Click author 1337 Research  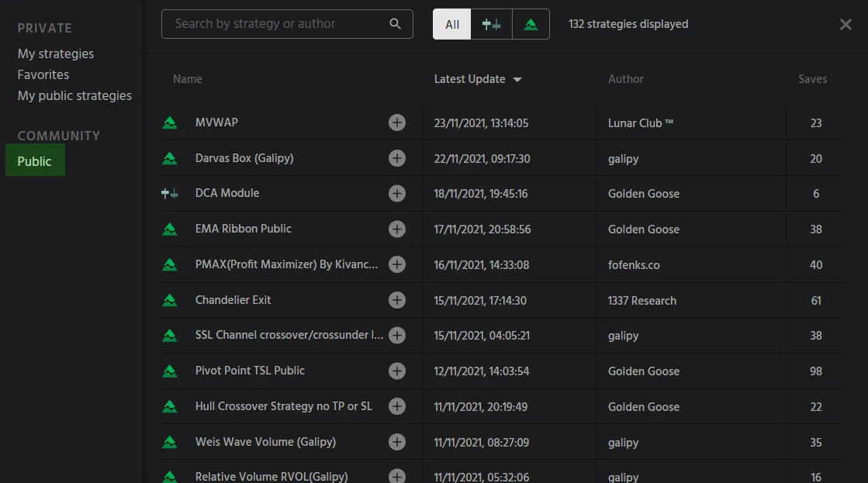(x=642, y=301)
